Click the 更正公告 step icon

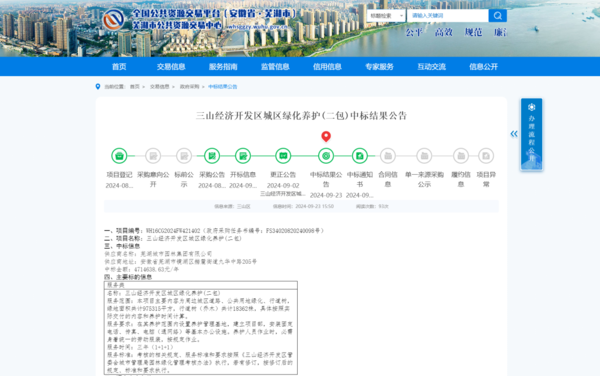[x=283, y=156]
